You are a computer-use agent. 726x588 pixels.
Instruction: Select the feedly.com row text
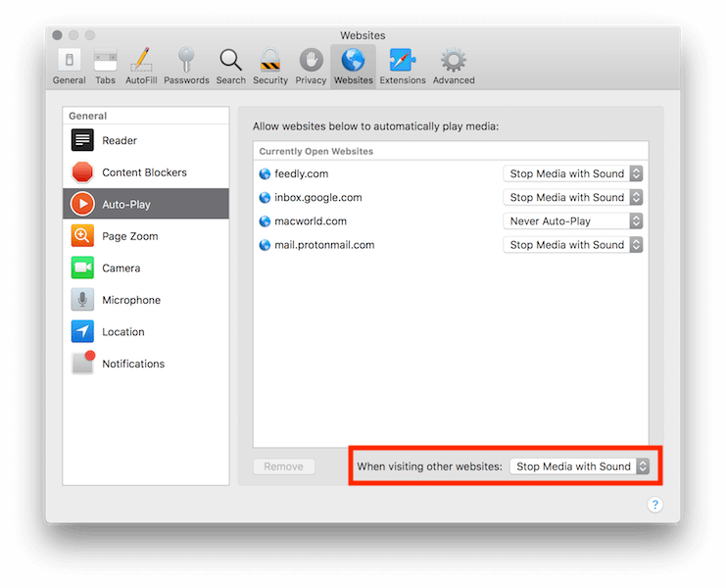click(x=302, y=173)
